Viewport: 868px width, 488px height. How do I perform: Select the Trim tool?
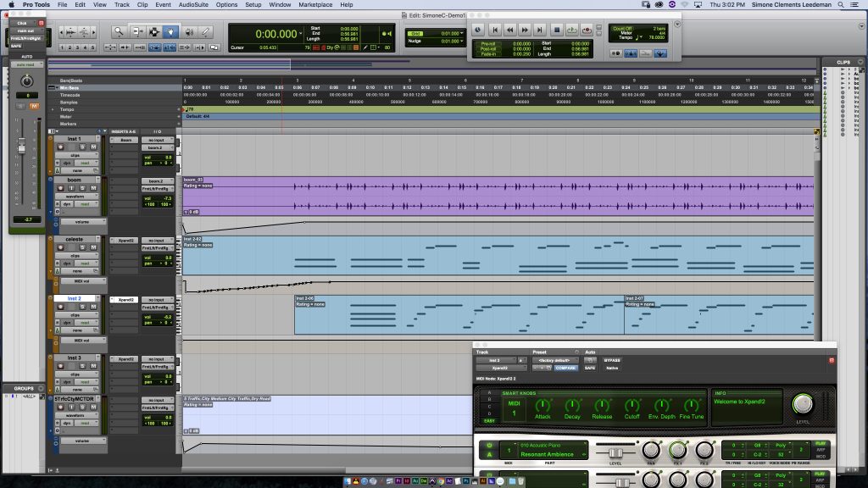coord(136,32)
